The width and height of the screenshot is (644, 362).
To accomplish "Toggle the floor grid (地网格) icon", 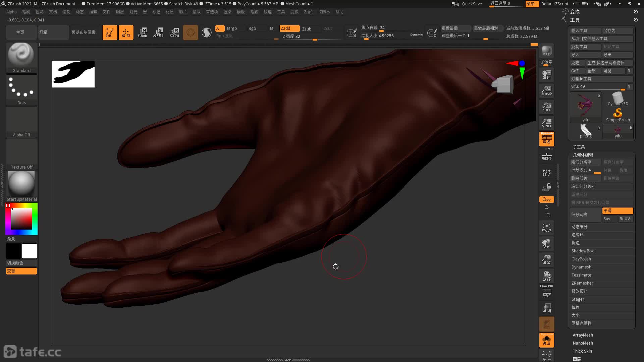I will (x=546, y=156).
